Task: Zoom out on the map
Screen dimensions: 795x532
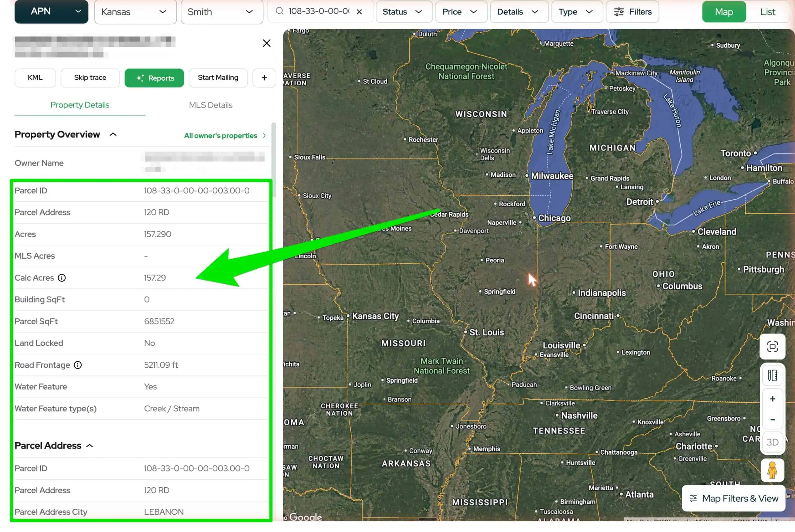Action: point(772,420)
